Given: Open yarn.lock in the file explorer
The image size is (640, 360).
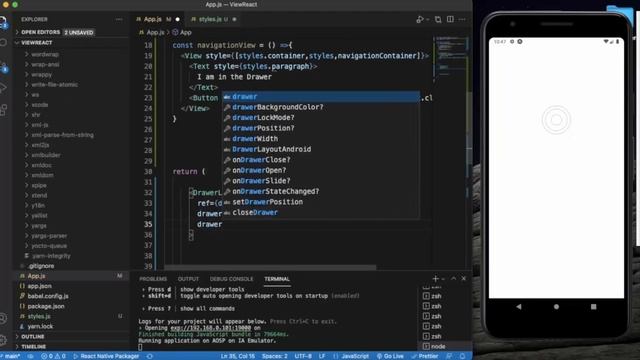Looking at the screenshot, I should pos(40,327).
